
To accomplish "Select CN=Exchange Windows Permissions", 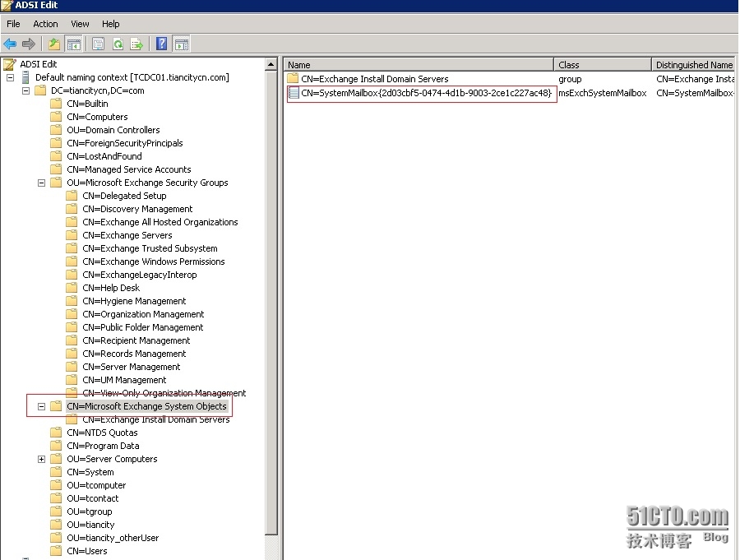I will coord(154,261).
